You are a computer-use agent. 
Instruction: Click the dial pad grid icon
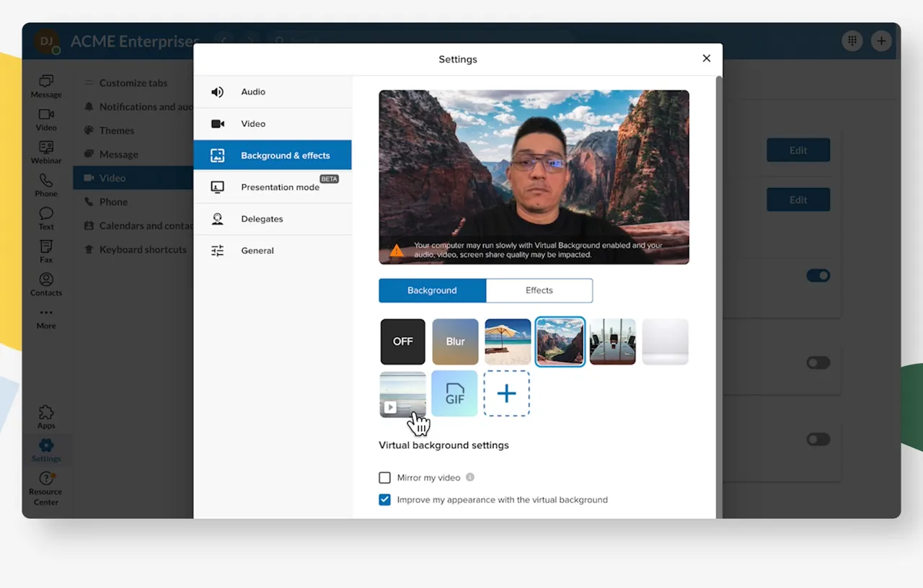852,41
